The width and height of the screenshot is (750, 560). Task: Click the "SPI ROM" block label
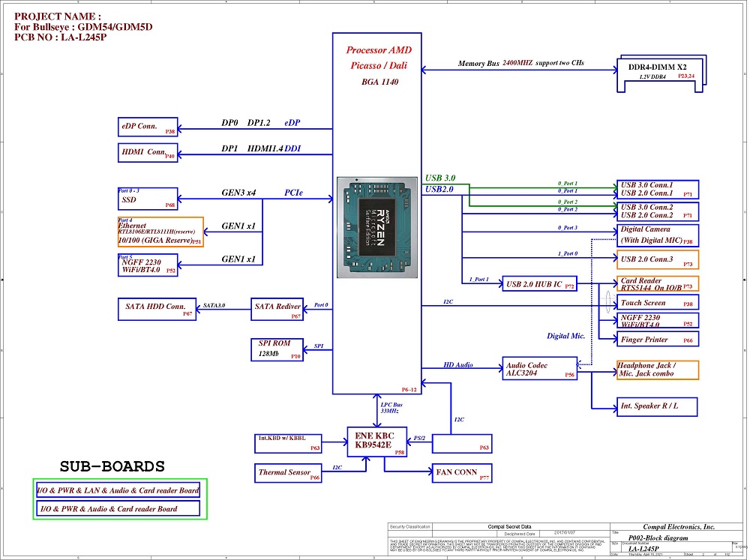coord(274,343)
